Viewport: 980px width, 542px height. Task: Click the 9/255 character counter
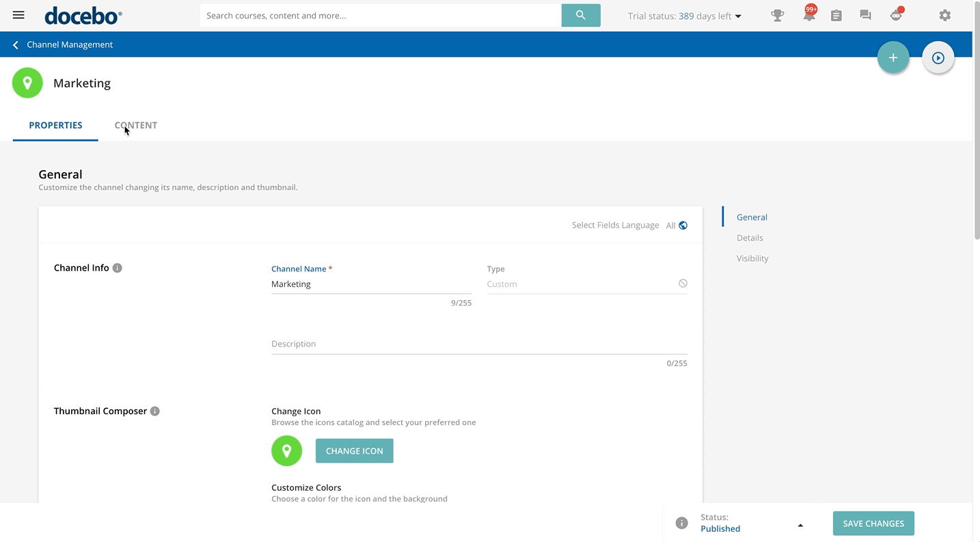461,303
